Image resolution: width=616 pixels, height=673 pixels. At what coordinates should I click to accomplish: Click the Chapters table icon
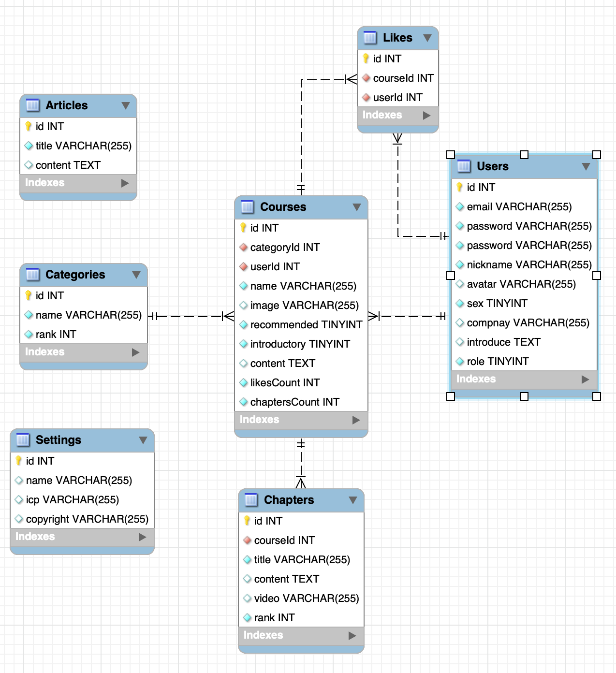(x=251, y=500)
